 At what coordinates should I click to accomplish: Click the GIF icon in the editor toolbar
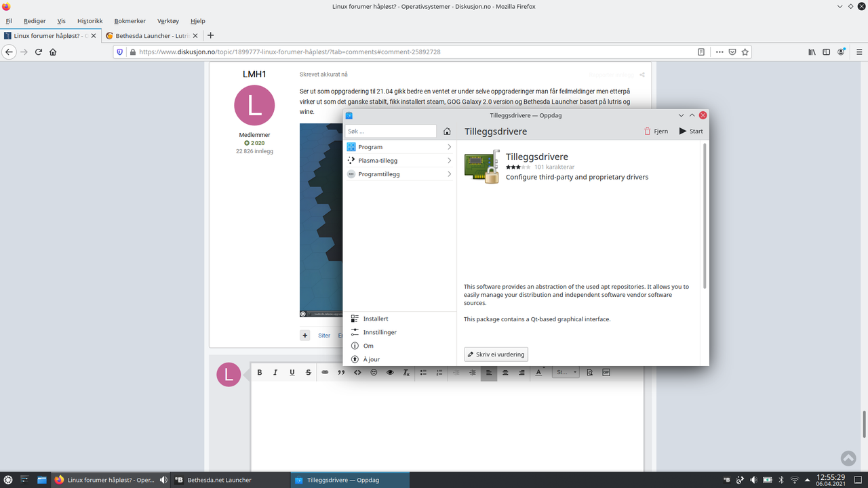tap(606, 372)
